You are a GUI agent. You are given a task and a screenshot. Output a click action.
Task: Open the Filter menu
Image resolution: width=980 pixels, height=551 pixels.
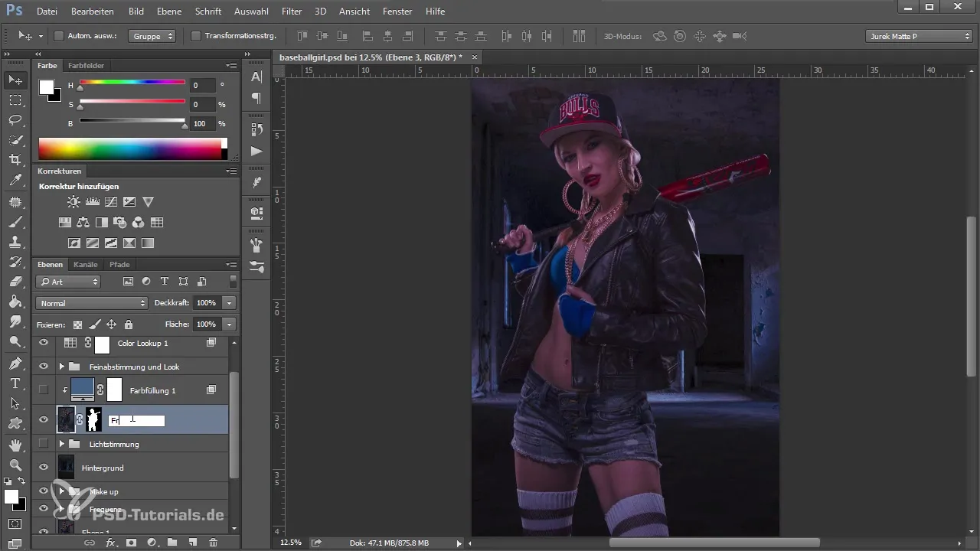tap(291, 11)
